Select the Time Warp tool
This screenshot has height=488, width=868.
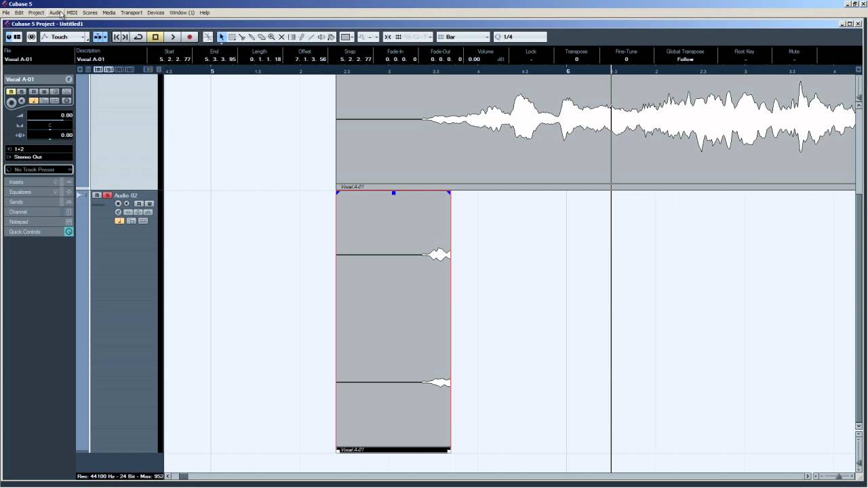click(292, 37)
